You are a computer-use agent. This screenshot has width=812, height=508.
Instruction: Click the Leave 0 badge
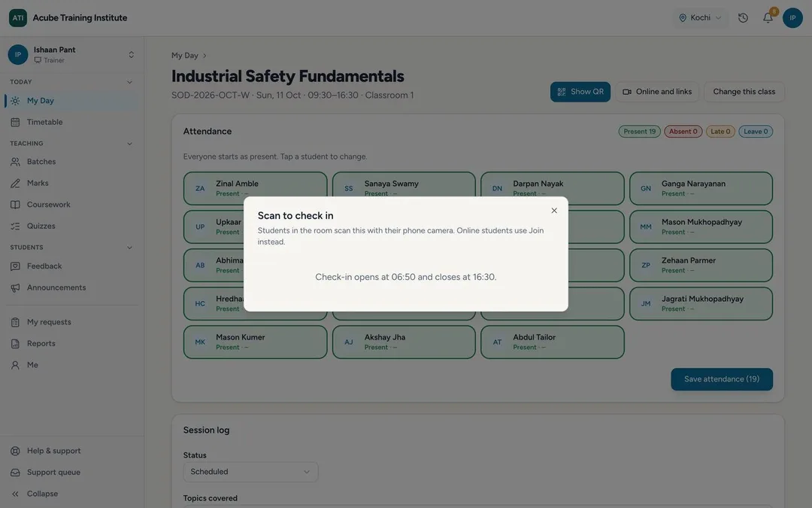(x=756, y=132)
